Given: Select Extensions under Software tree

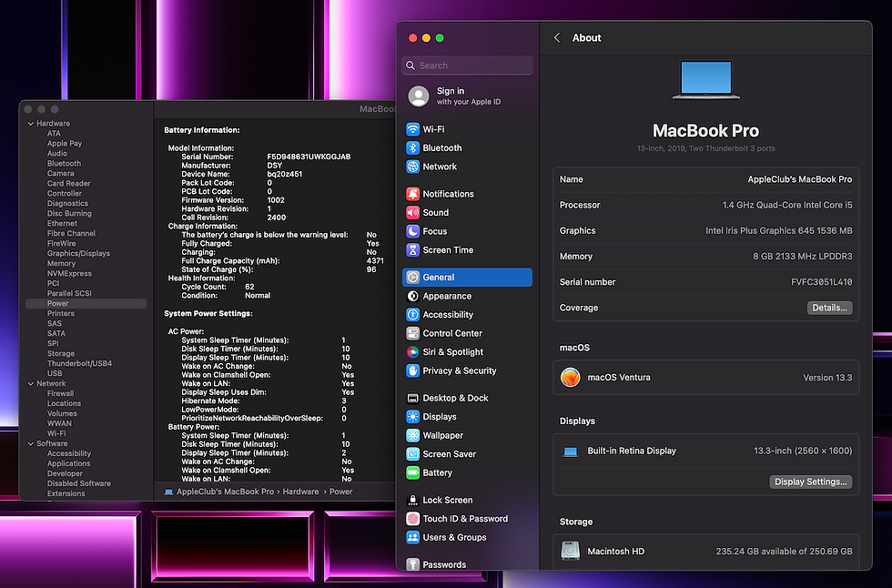Looking at the screenshot, I should tap(66, 493).
